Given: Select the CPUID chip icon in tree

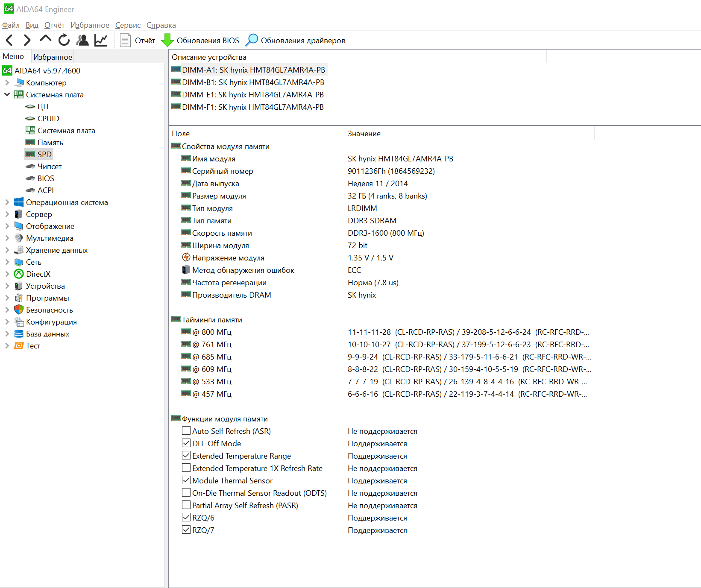Looking at the screenshot, I should pos(30,119).
